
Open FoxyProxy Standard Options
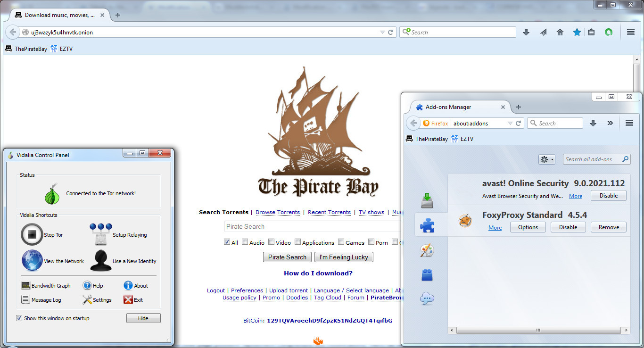[528, 227]
